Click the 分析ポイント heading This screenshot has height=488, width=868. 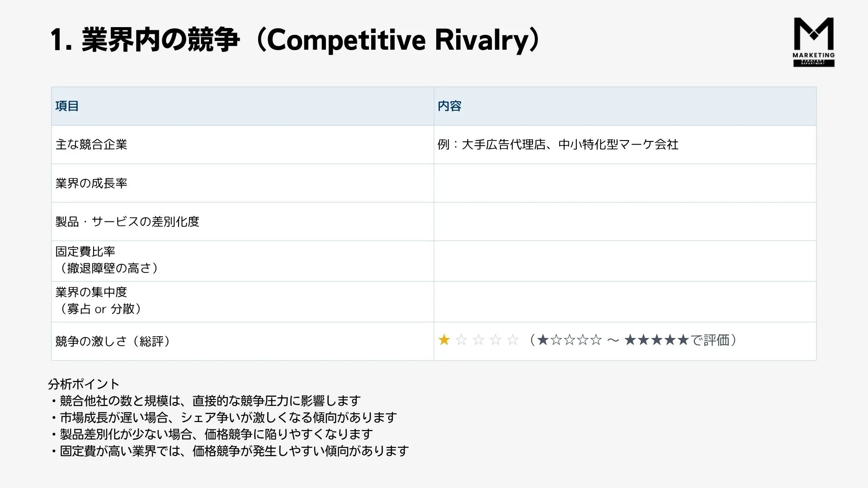click(84, 384)
